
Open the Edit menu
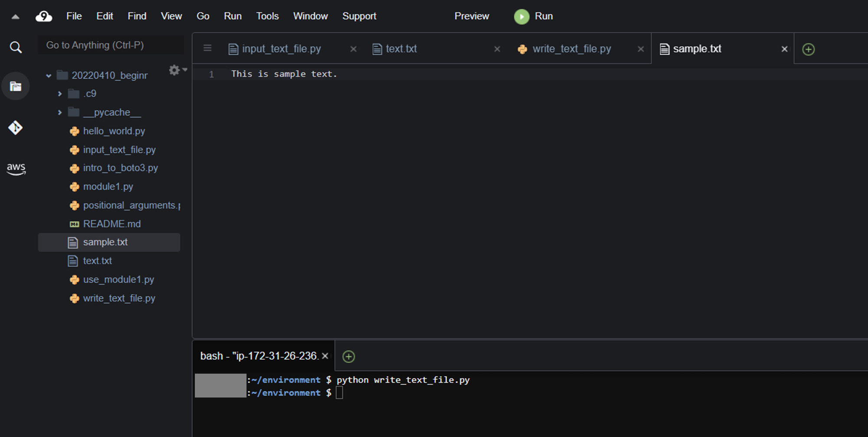pyautogui.click(x=105, y=16)
